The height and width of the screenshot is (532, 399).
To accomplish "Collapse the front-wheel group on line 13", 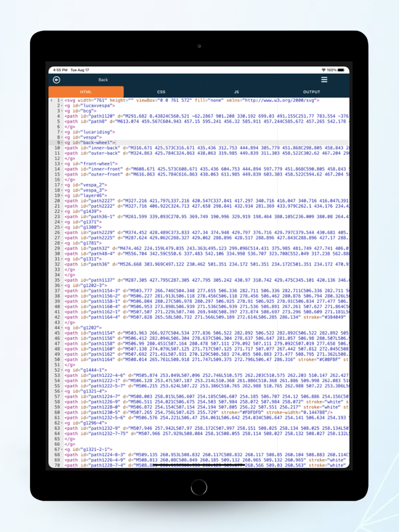I will [62, 164].
